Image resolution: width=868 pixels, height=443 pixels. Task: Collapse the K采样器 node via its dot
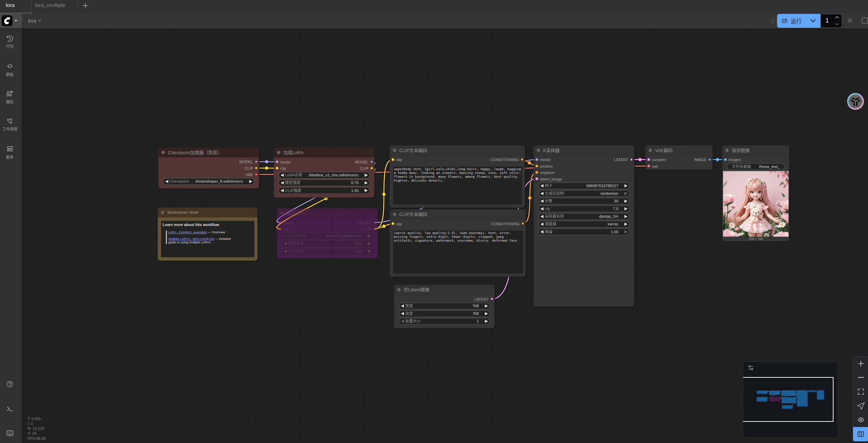click(538, 150)
